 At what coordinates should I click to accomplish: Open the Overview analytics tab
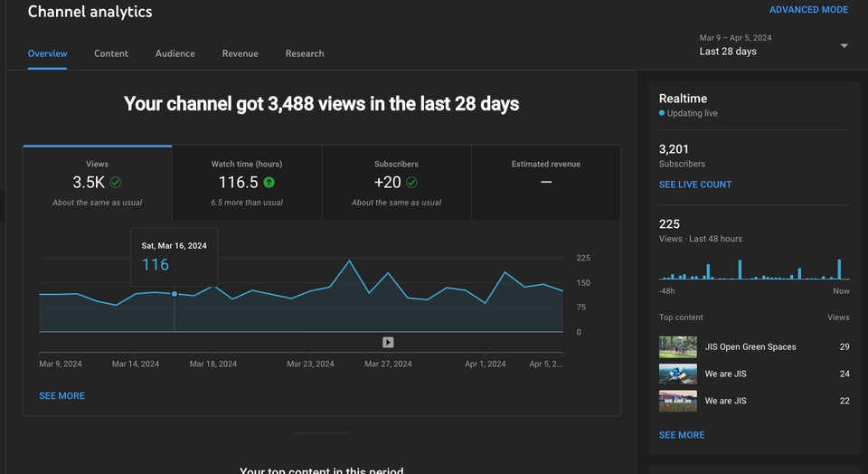[48, 53]
